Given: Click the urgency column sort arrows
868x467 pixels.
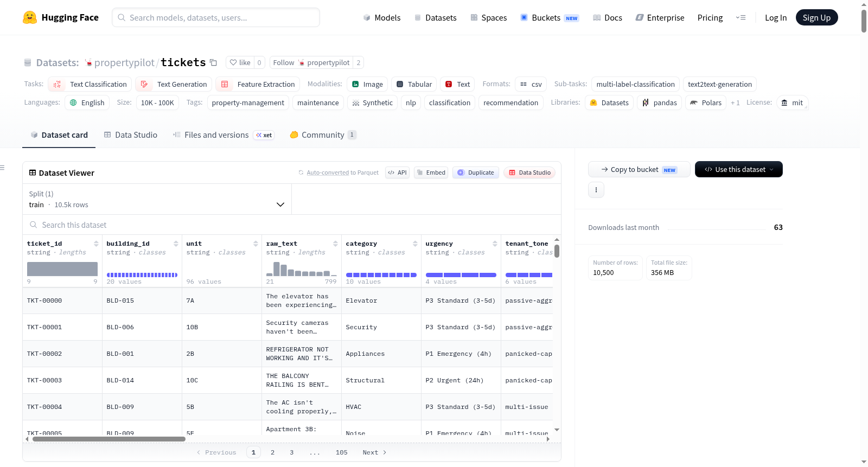Looking at the screenshot, I should pyautogui.click(x=495, y=244).
